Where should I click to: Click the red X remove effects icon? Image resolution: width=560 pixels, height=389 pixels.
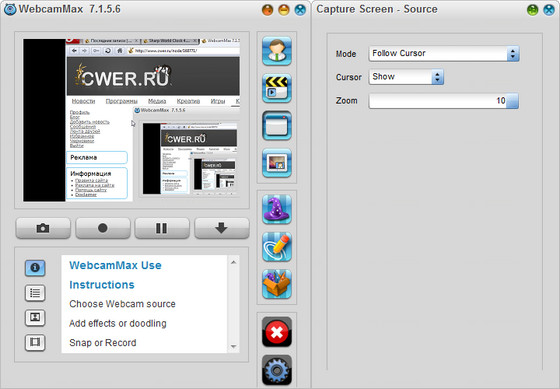277,332
